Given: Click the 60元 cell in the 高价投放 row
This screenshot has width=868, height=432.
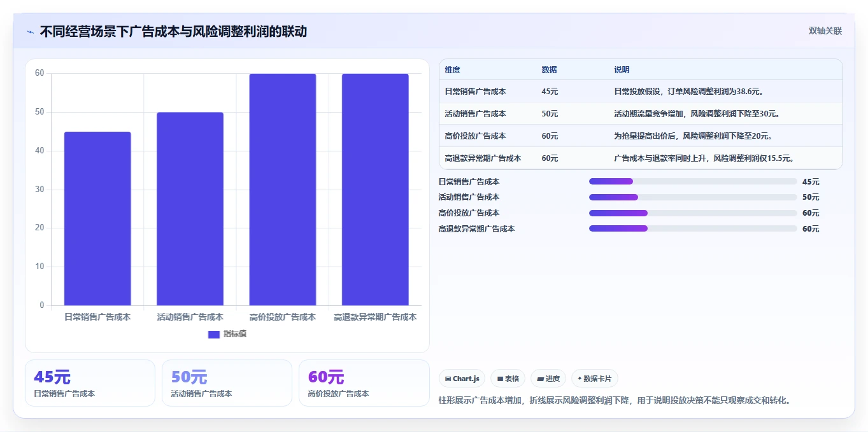Looking at the screenshot, I should coord(550,136).
